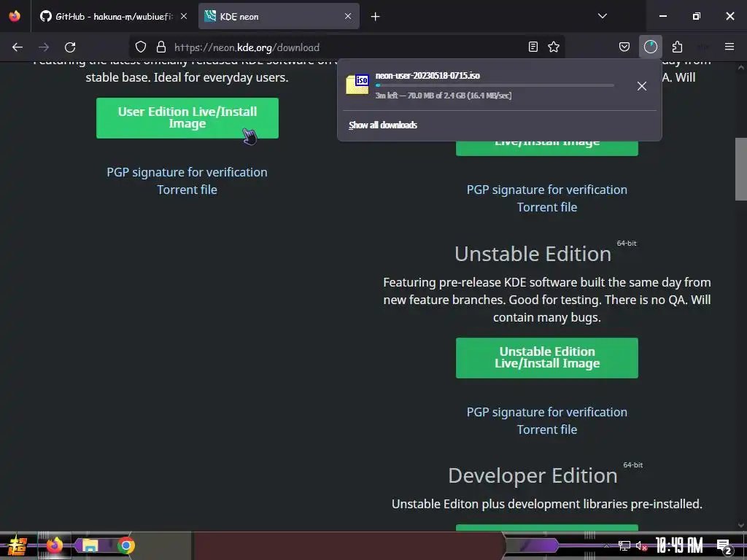Open File Explorer from the taskbar
Image resolution: width=747 pixels, height=560 pixels.
pos(90,545)
